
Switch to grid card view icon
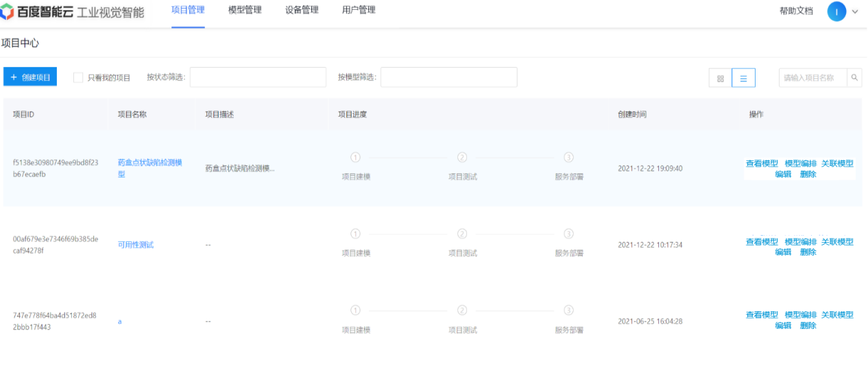[x=721, y=78]
